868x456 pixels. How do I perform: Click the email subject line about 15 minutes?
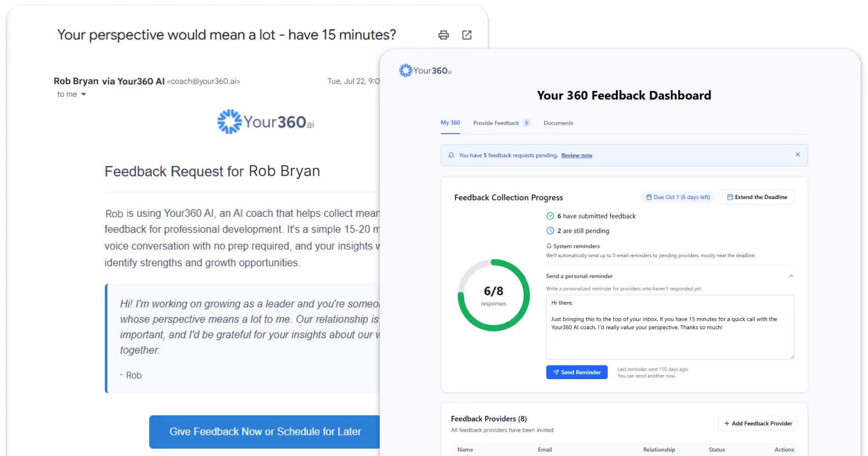(227, 35)
